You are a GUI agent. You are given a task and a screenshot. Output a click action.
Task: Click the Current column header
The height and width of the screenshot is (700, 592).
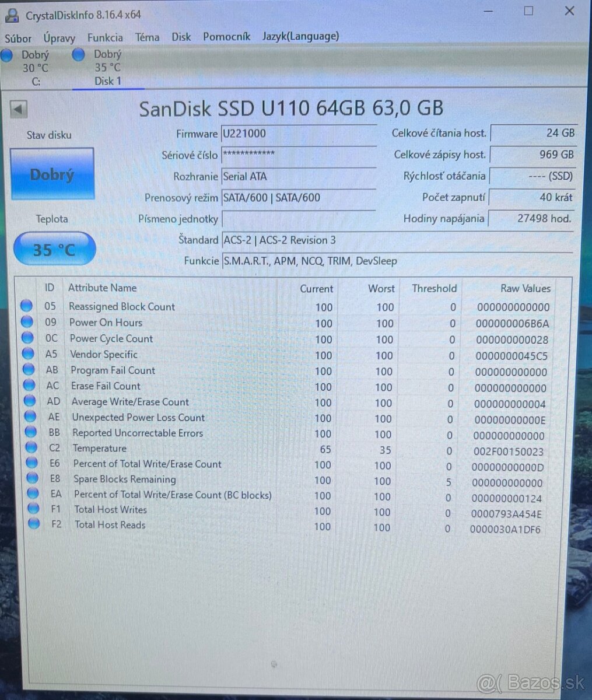pos(317,289)
